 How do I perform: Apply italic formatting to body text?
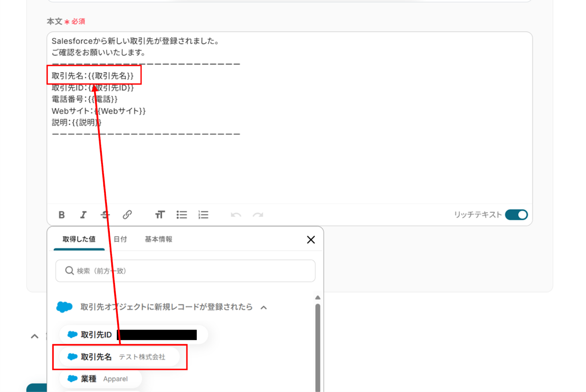[x=84, y=215]
